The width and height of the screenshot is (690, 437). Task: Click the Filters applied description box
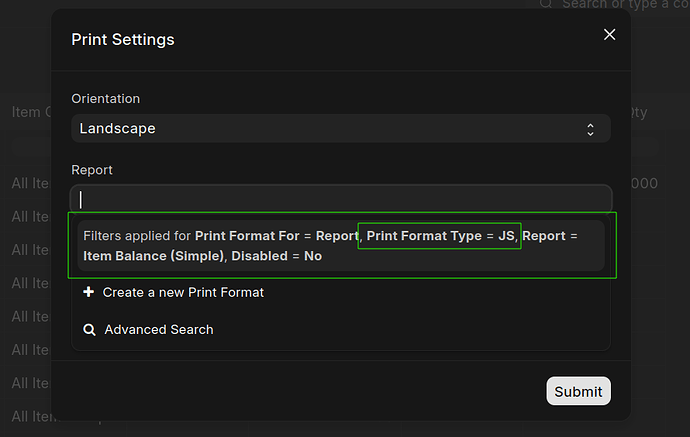341,245
